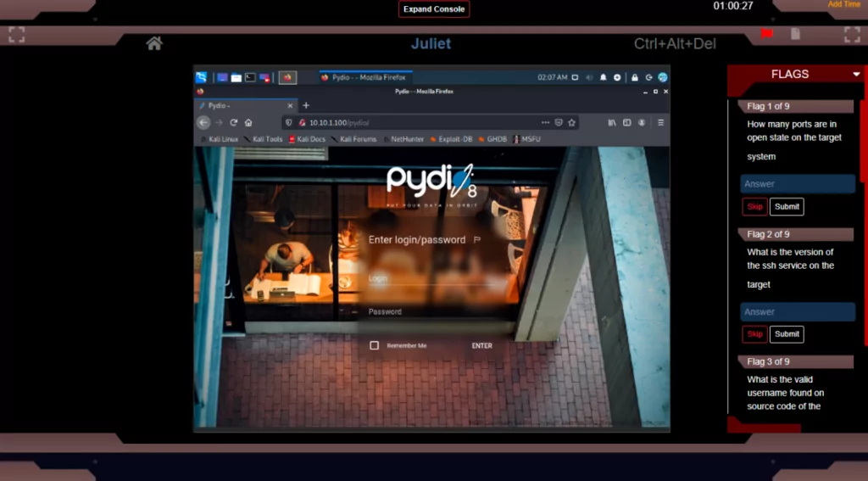Click the Expand Console button
This screenshot has height=481, width=868.
tap(434, 8)
